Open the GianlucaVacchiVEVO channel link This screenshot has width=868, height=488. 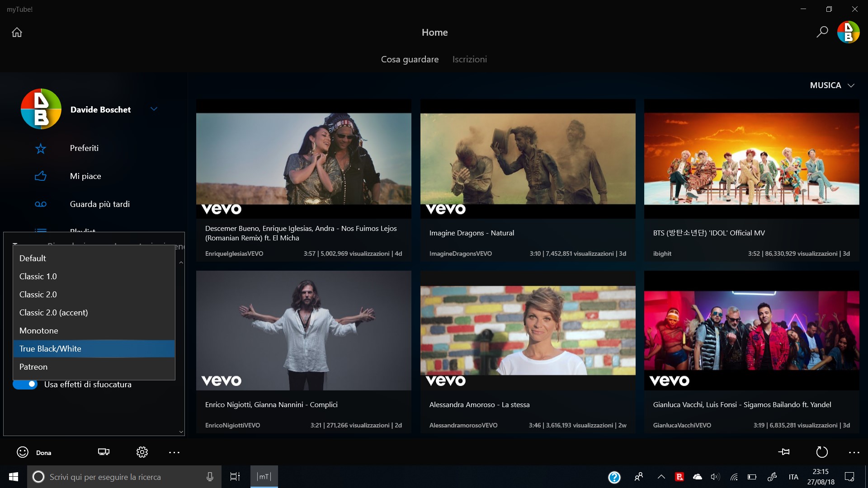pos(682,425)
